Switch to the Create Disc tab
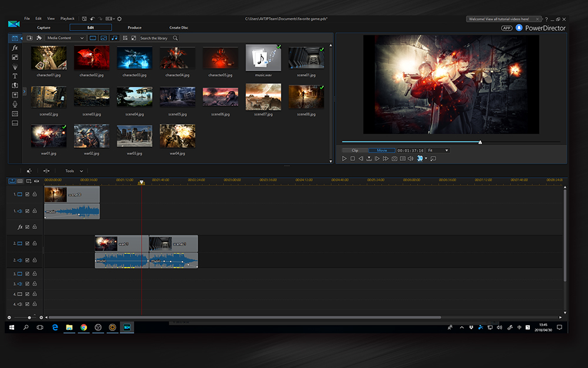Viewport: 588px width, 368px height. click(x=179, y=28)
